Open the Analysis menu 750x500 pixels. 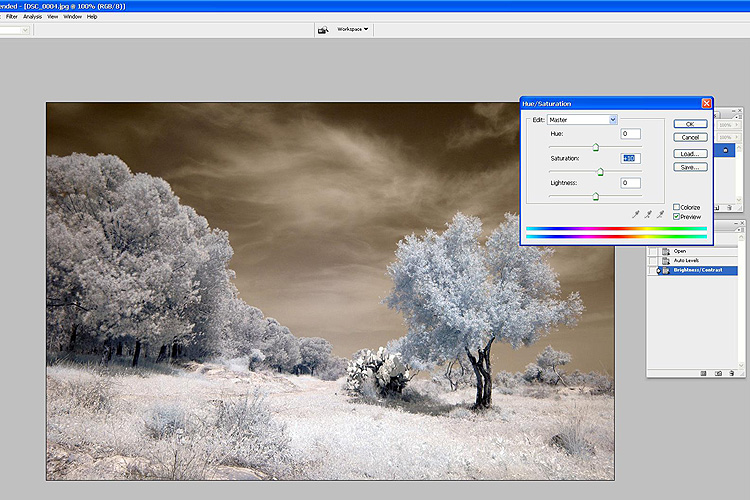click(x=33, y=17)
